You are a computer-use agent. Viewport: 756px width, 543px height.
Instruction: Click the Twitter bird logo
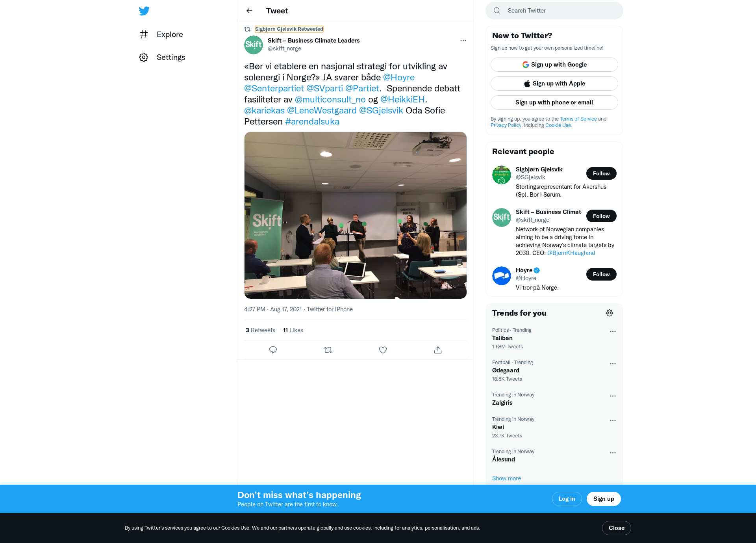(144, 11)
